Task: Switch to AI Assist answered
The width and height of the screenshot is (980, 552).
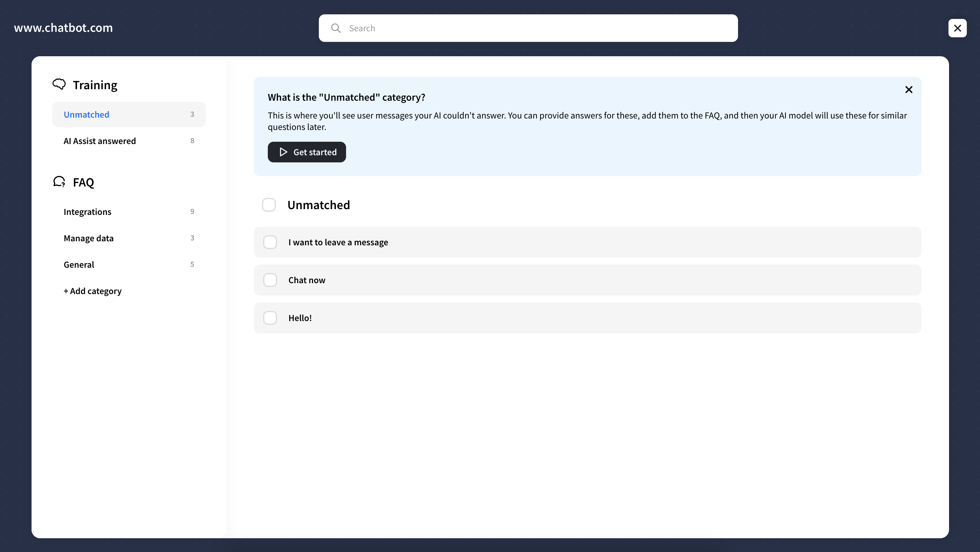Action: point(129,141)
